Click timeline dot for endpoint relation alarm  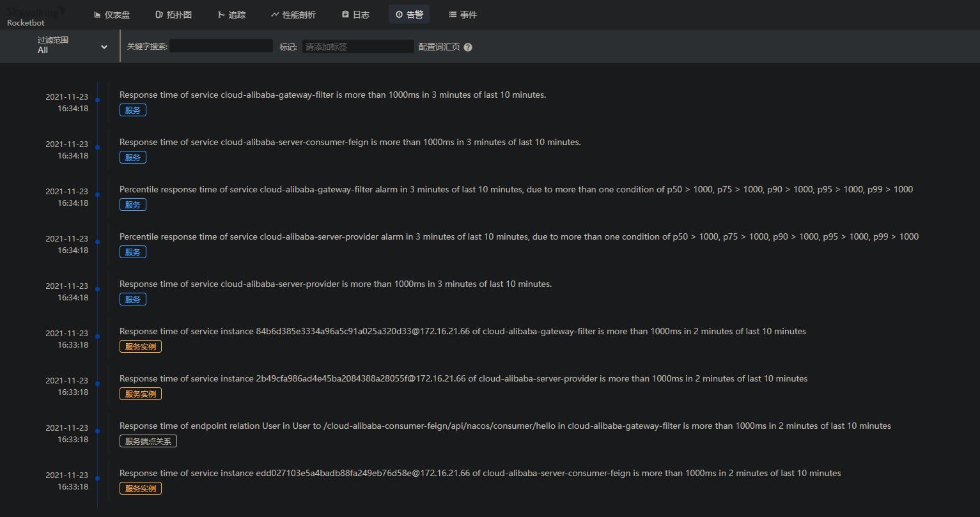pos(98,431)
